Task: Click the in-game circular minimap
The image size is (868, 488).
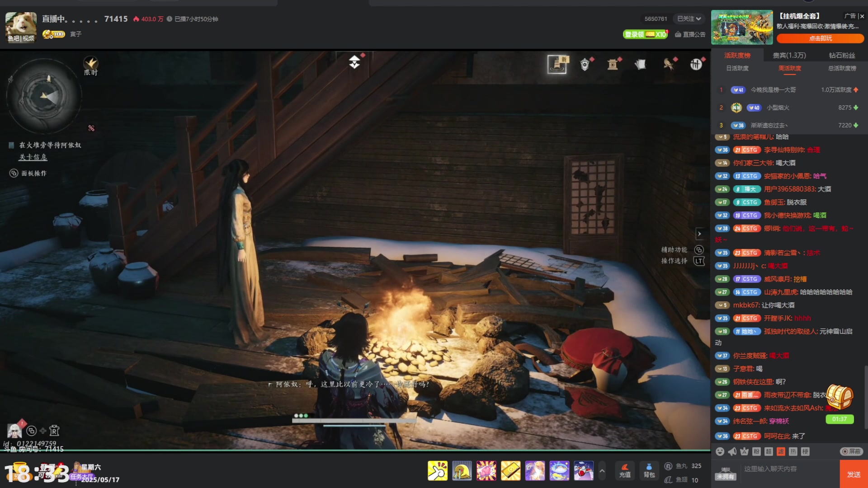Action: pos(44,96)
